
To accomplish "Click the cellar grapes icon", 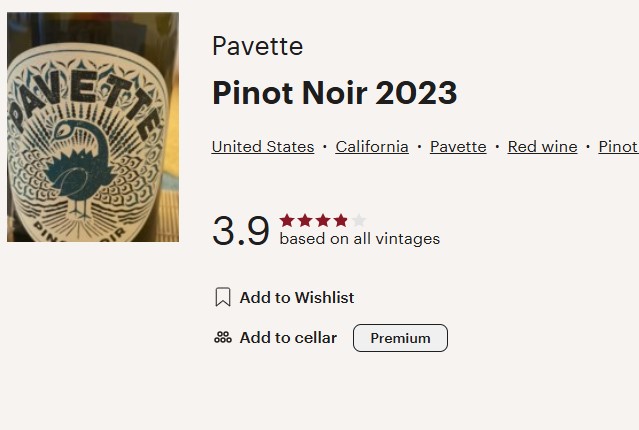I will tap(223, 338).
